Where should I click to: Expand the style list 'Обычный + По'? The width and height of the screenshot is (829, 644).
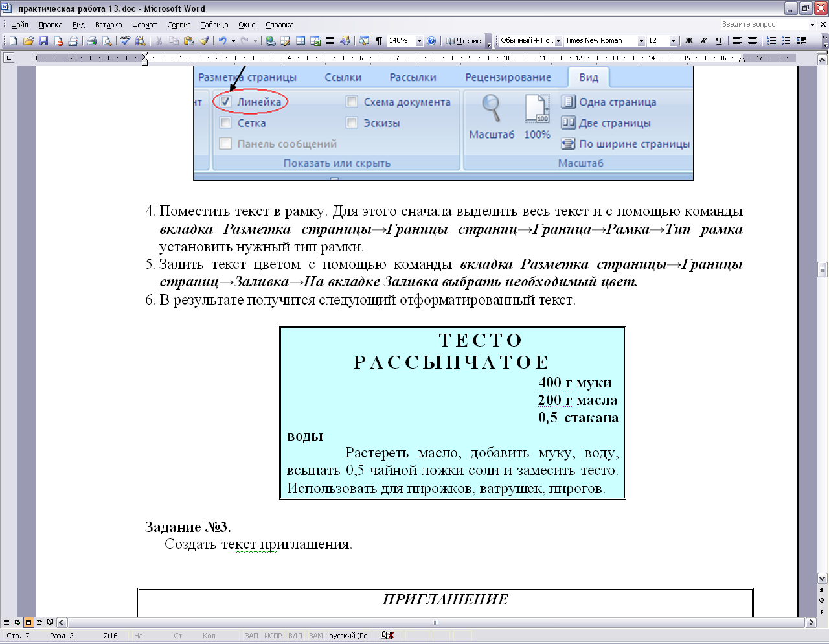(x=558, y=41)
